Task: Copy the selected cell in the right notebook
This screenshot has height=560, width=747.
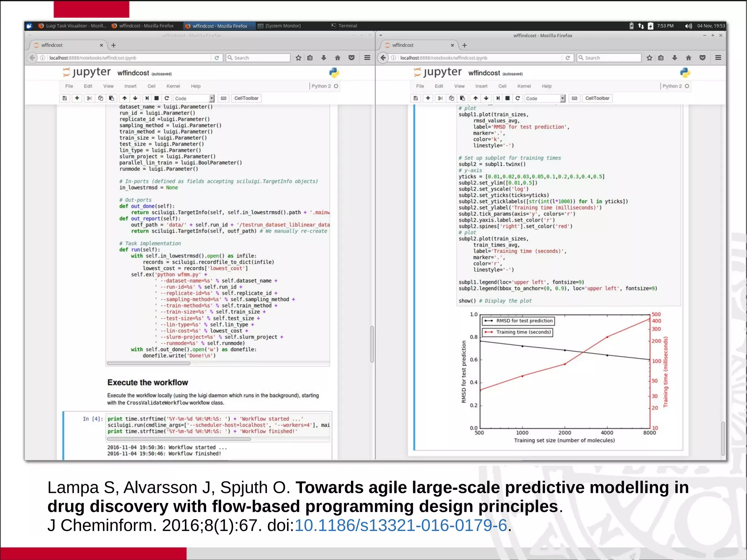Action: [x=452, y=98]
